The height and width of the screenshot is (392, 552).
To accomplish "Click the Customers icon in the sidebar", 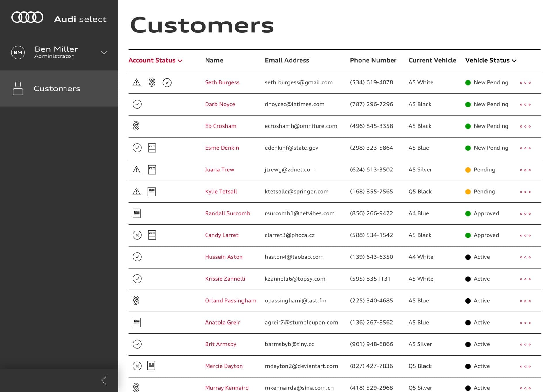I will [18, 88].
